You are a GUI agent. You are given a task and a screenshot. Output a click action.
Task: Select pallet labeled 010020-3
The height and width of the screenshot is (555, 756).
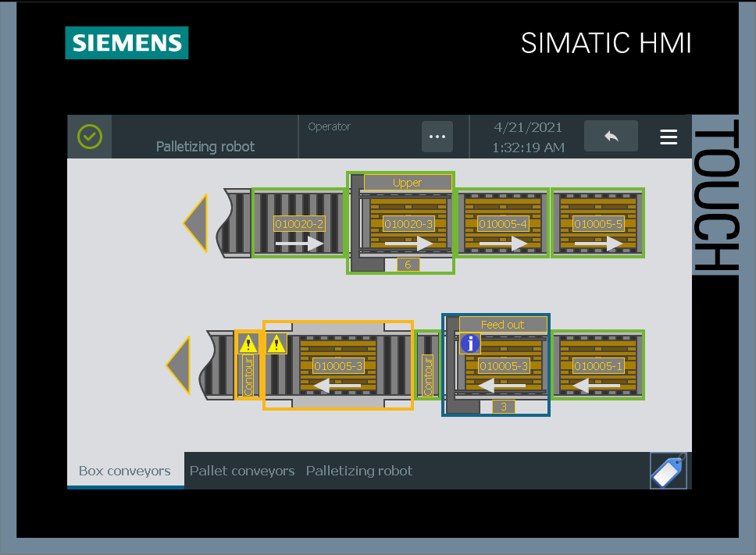click(x=408, y=224)
